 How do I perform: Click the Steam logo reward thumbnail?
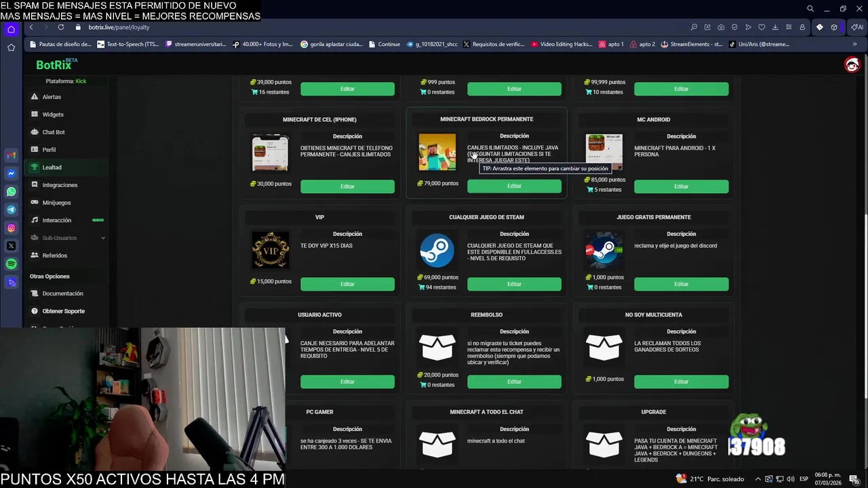coord(437,251)
